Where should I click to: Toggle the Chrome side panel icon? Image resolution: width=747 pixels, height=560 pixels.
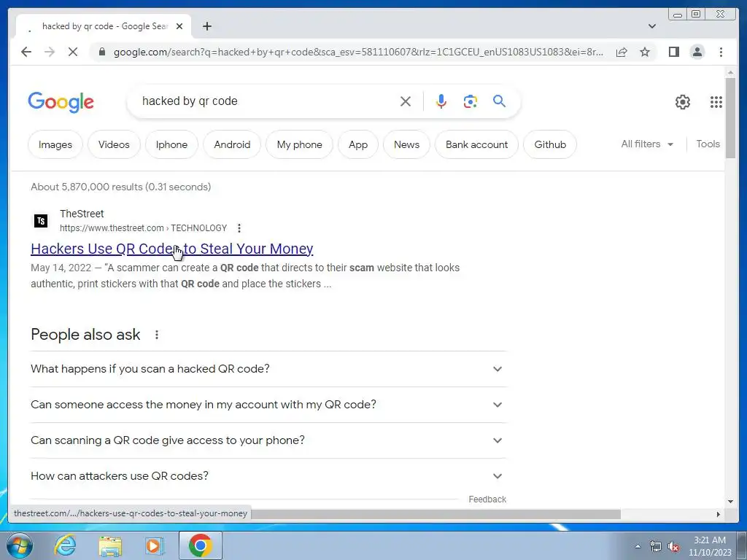673,52
